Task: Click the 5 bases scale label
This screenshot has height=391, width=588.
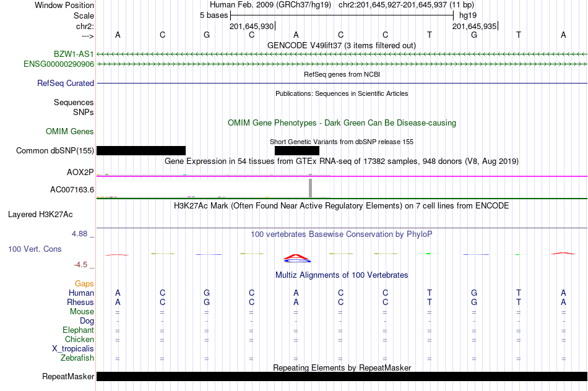Action: (x=214, y=15)
